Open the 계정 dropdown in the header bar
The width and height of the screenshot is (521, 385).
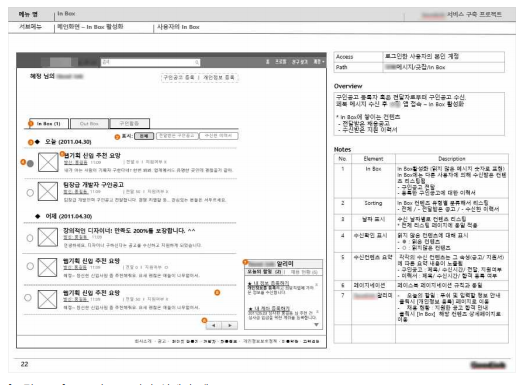pos(319,62)
